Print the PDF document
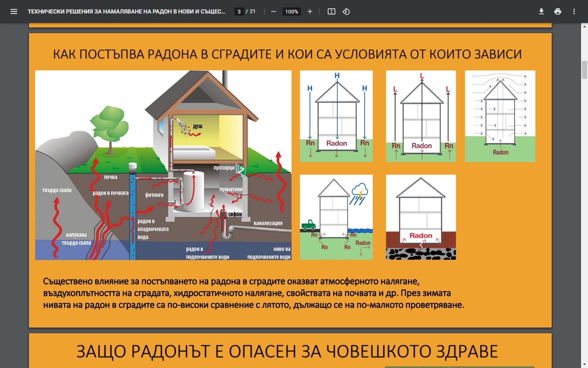This screenshot has width=588, height=368. (x=558, y=11)
